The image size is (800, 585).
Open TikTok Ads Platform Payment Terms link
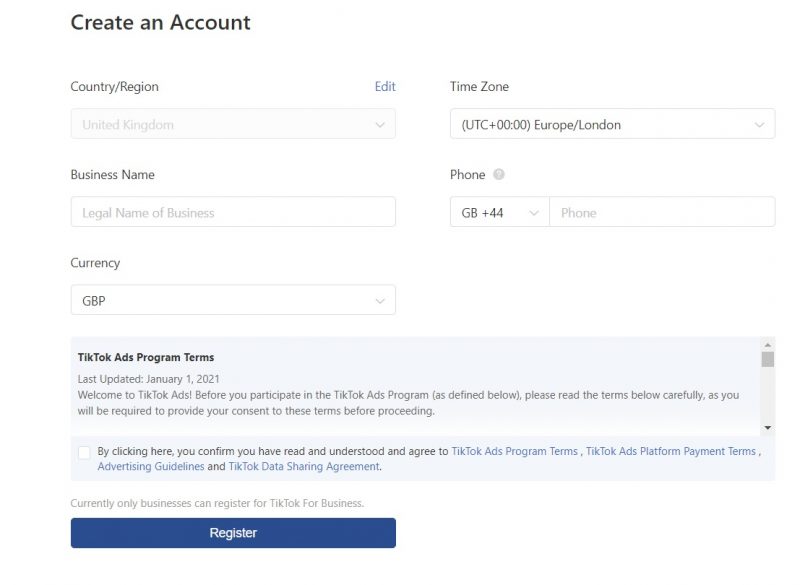(670, 452)
